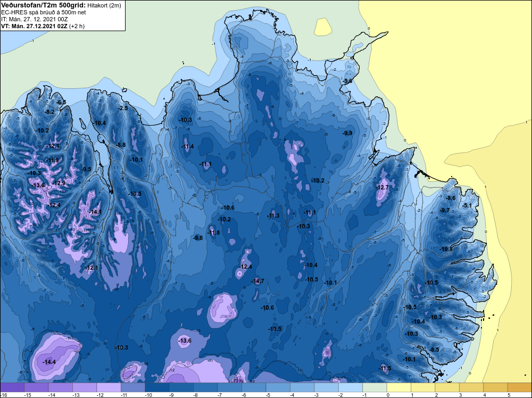Click the temperature value "-11.5"
This screenshot has height=398, width=532.
pos(385,368)
